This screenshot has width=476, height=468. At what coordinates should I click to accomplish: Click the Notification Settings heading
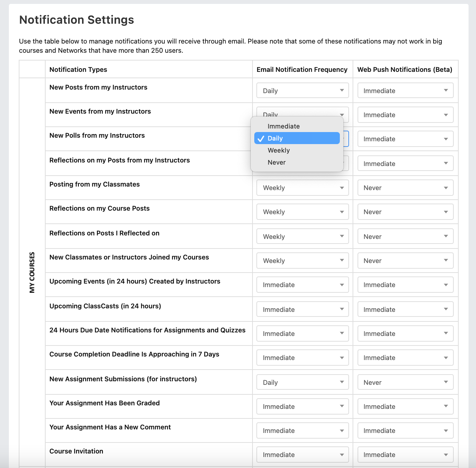(x=76, y=20)
